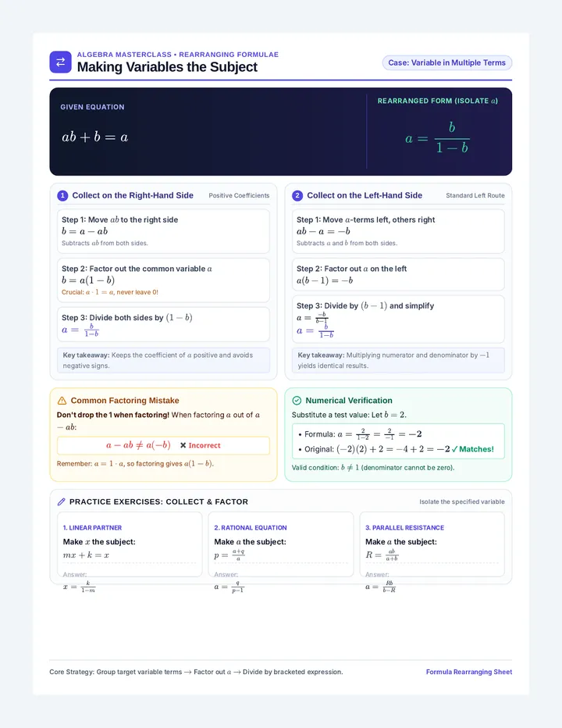Open the Rational Equation exercise card
The width and height of the screenshot is (562, 728).
(x=281, y=544)
